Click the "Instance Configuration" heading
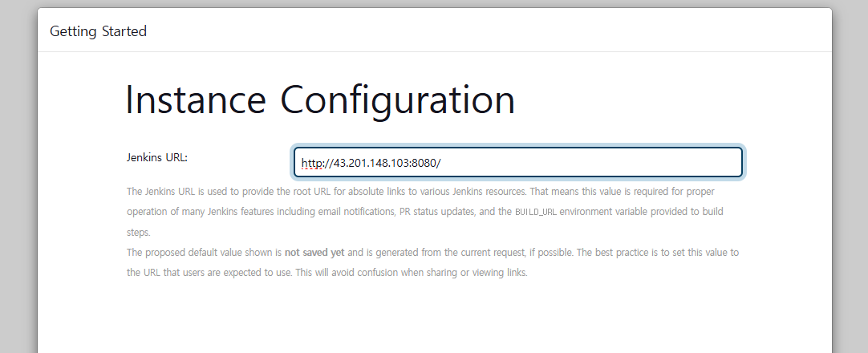 click(x=321, y=99)
